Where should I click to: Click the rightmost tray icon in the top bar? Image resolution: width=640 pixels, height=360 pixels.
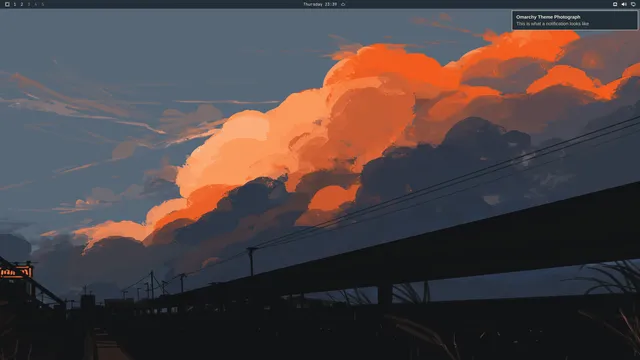tap(633, 4)
